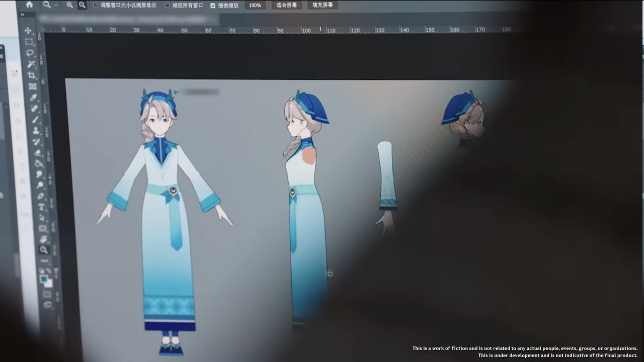Viewport: 644px width, 362px height.
Task: Select the Move tool
Action: (28, 30)
